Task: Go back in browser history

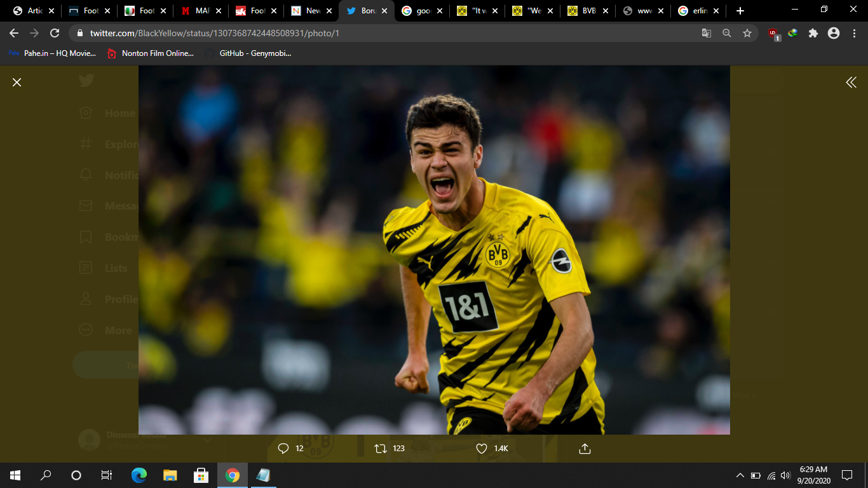Action: pyautogui.click(x=14, y=33)
